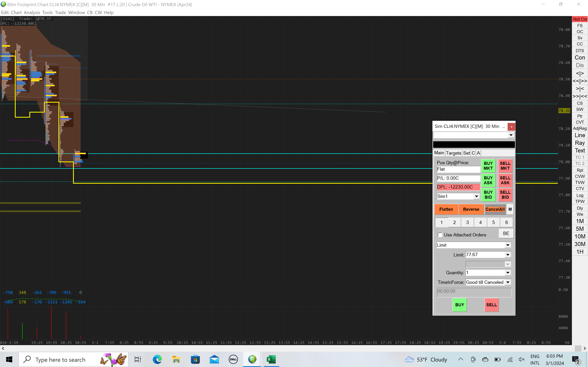
Task: Switch chart to 5M timeframe
Action: tap(579, 229)
